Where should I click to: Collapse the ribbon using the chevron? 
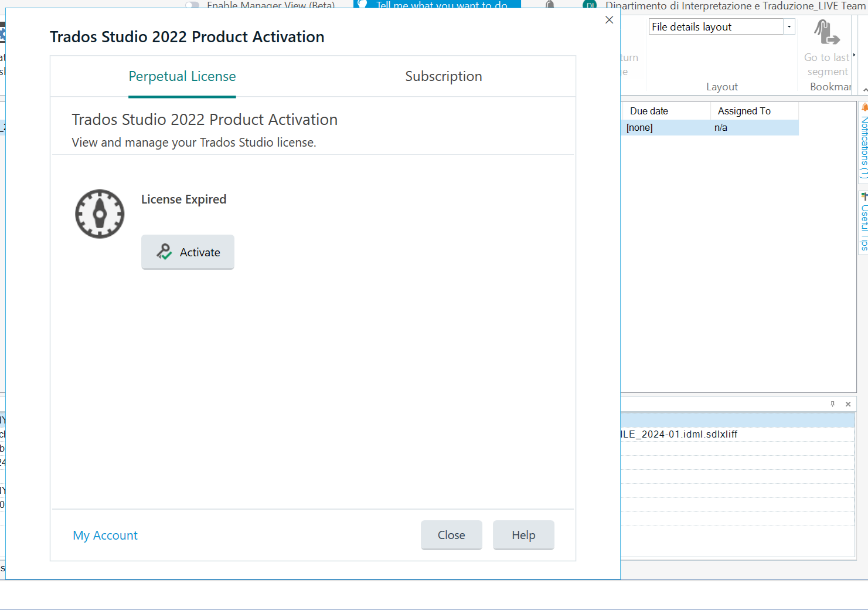[865, 90]
